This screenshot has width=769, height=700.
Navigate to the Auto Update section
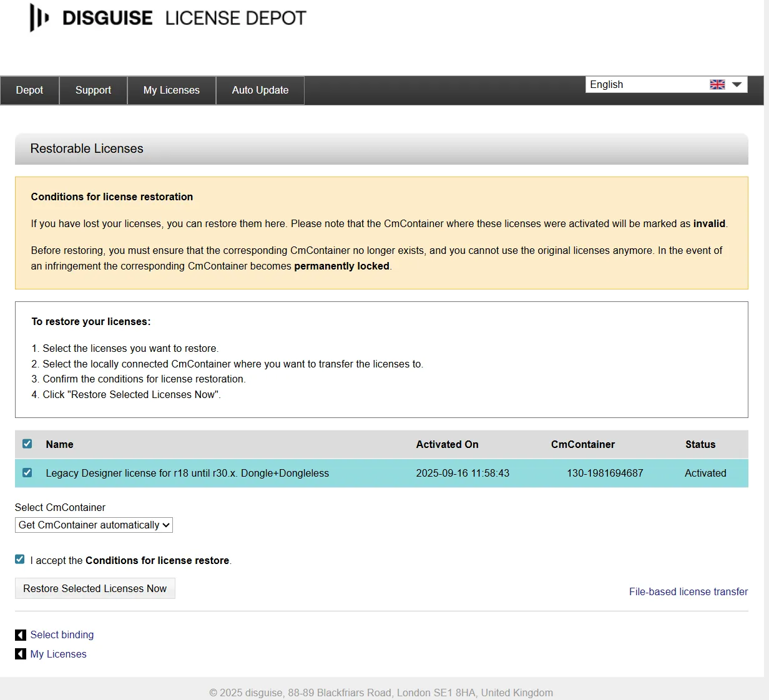point(260,90)
